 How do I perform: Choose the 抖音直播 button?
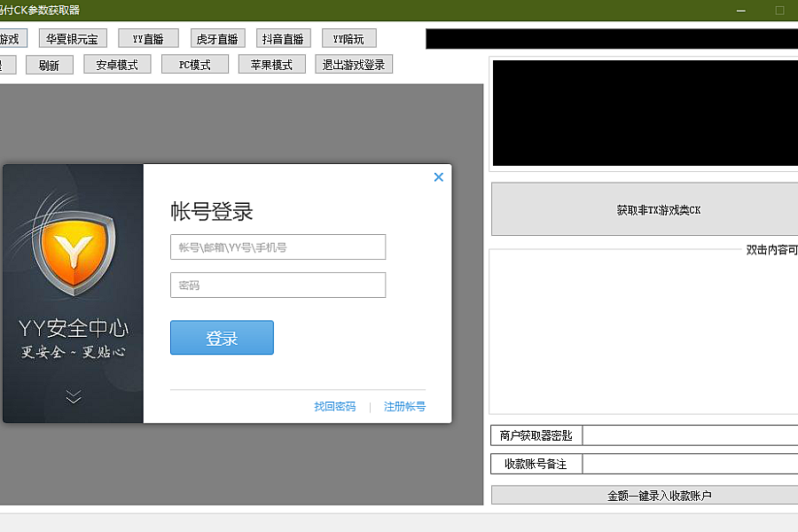(x=283, y=39)
